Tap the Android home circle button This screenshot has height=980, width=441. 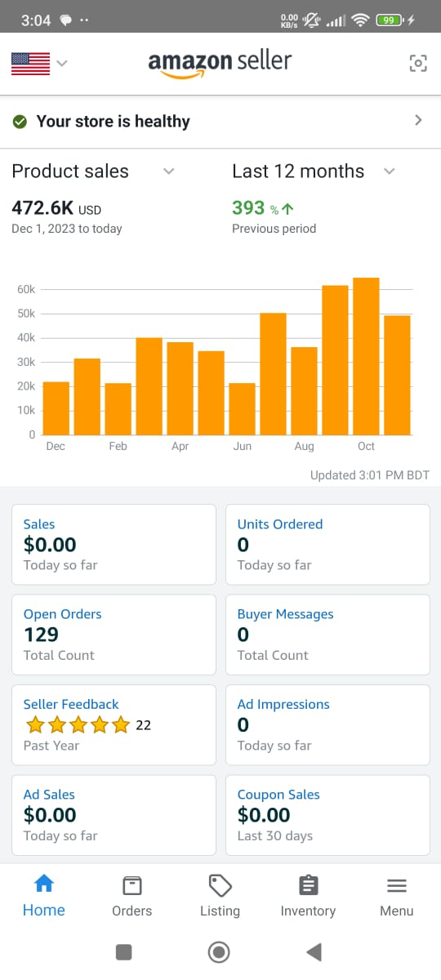219,951
